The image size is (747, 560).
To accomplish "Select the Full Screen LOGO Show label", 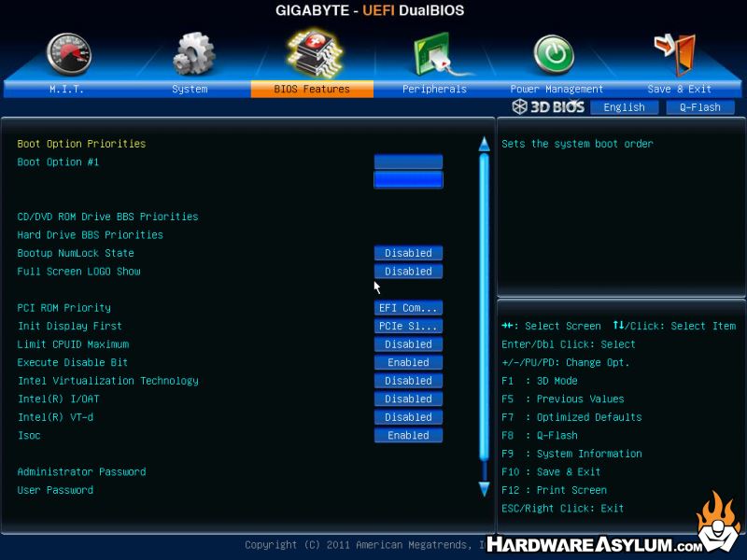I will [78, 272].
